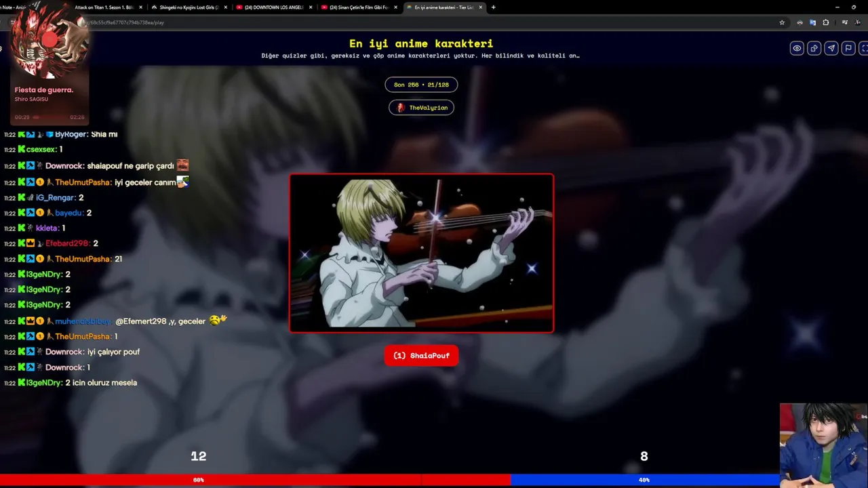Viewport: 868px width, 488px height.
Task: Click the red 60% vote bar
Action: [x=255, y=480]
